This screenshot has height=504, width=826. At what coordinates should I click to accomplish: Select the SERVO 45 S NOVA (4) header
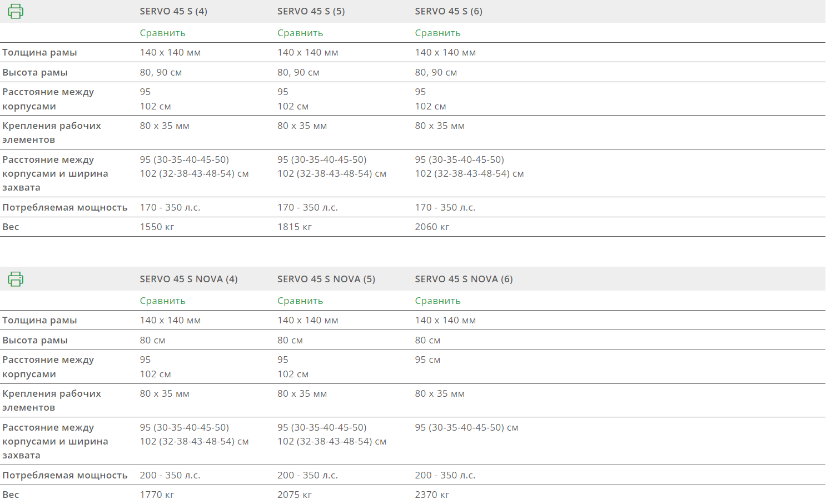pyautogui.click(x=188, y=279)
